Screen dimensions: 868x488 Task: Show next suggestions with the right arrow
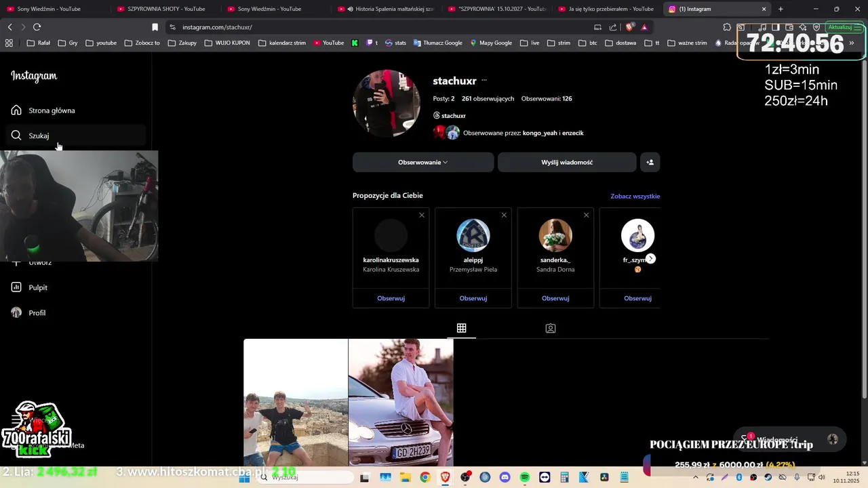(650, 259)
